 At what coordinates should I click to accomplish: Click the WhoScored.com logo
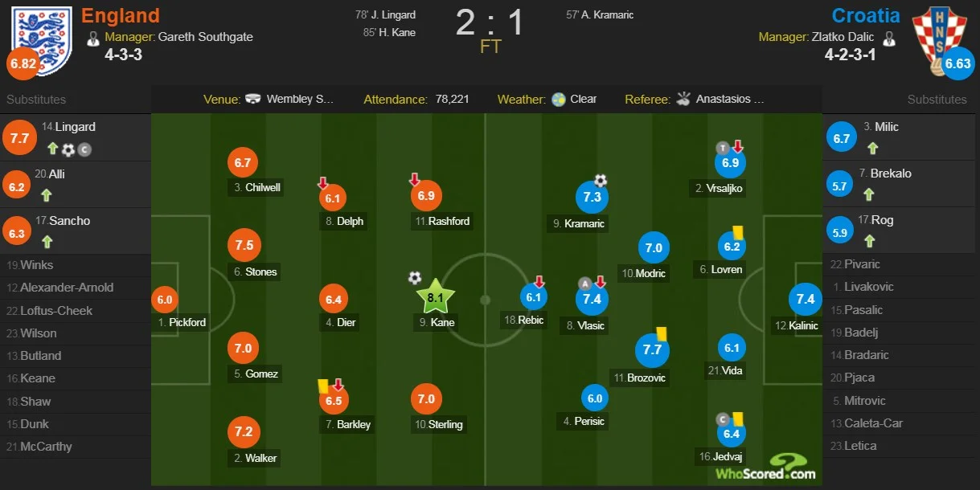(765, 468)
